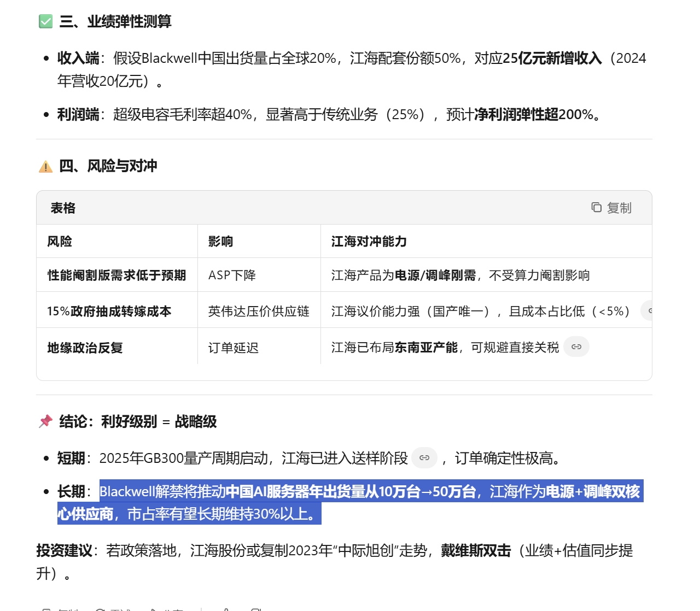Click the 15%政府抽成转嫁成本 cell
Viewport: 700px width, 611px height.
coord(117,311)
